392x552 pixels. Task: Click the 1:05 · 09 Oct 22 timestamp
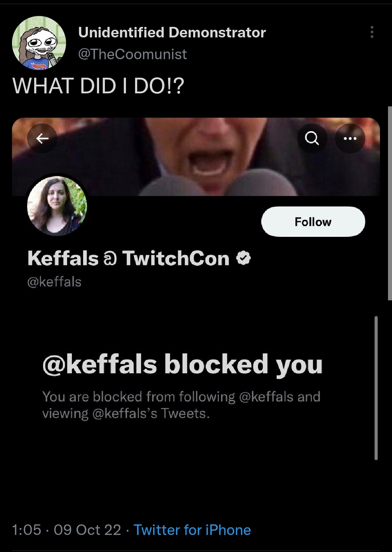[x=66, y=530]
